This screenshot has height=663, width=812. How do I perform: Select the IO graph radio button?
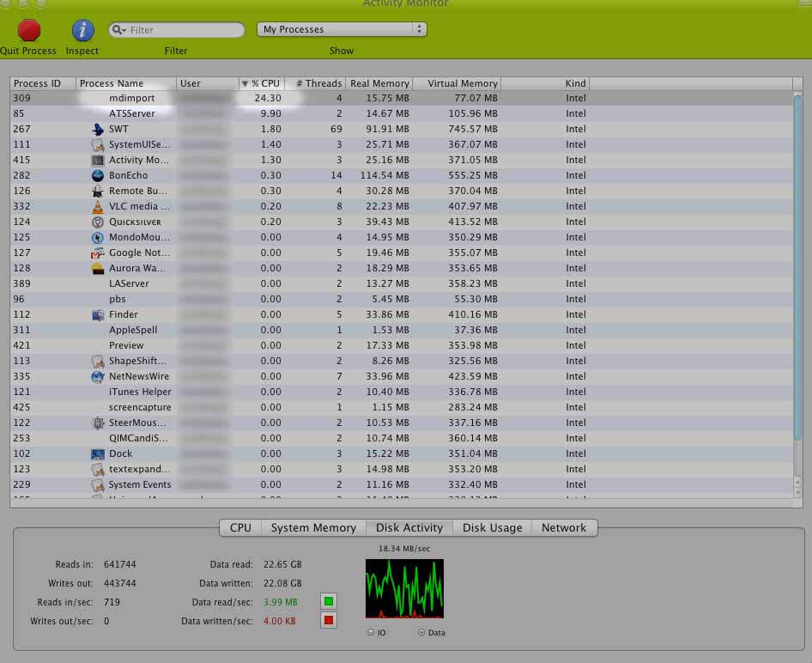click(370, 632)
